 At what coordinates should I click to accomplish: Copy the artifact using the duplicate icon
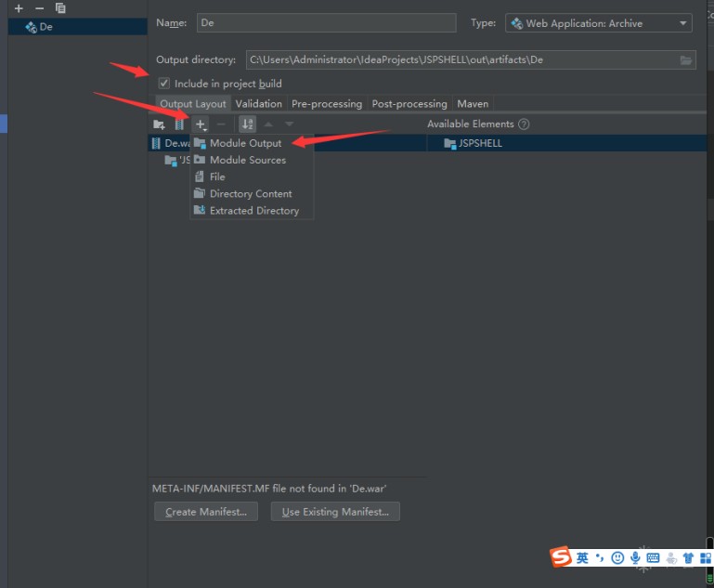[60, 8]
